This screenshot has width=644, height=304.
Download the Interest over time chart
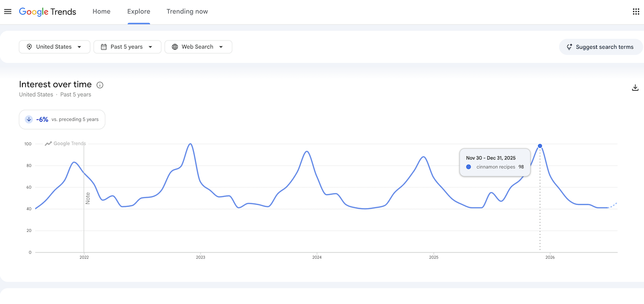pos(635,88)
